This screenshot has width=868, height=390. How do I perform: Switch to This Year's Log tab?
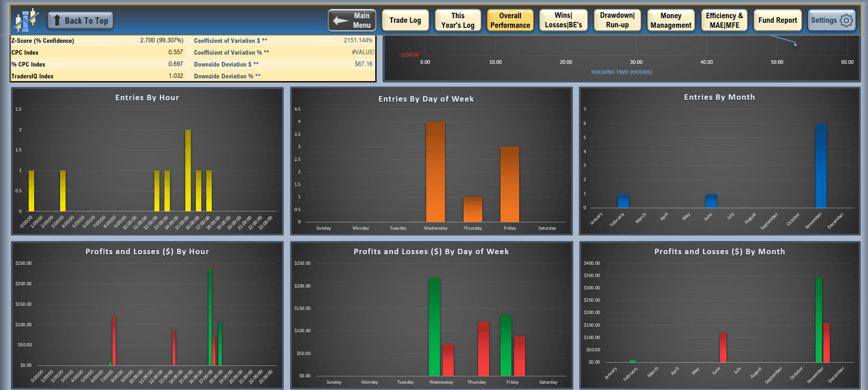tap(458, 21)
